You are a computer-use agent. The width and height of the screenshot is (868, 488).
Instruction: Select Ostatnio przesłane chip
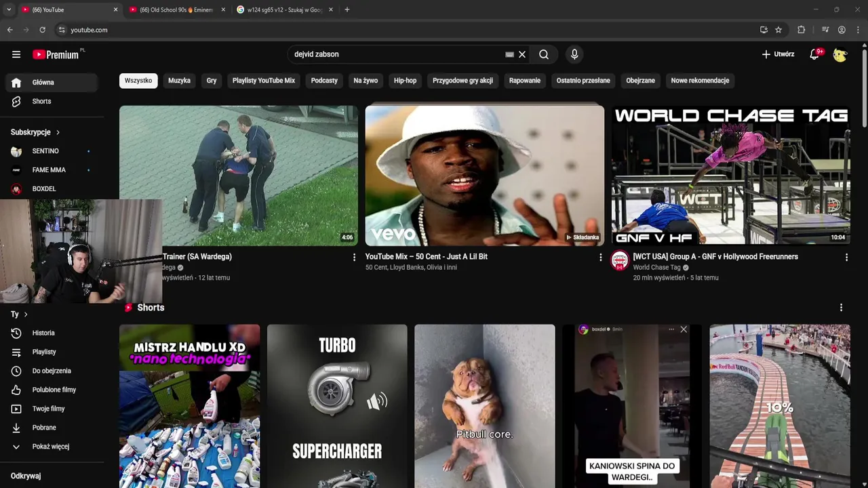click(583, 81)
